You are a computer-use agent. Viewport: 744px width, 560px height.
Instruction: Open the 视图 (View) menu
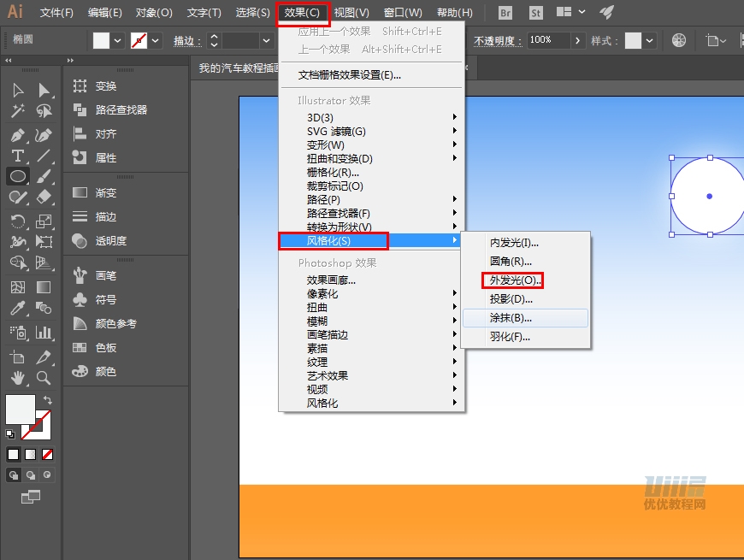click(x=353, y=12)
